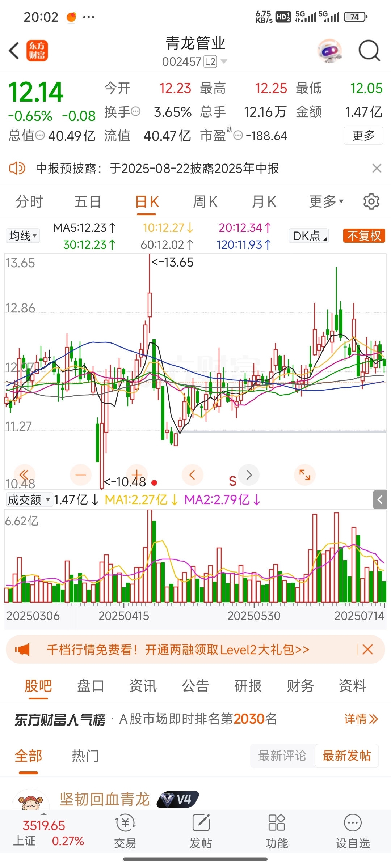Screen dimensions: 391x868
Task: Tap the speaker announcement icon
Action: (x=17, y=168)
